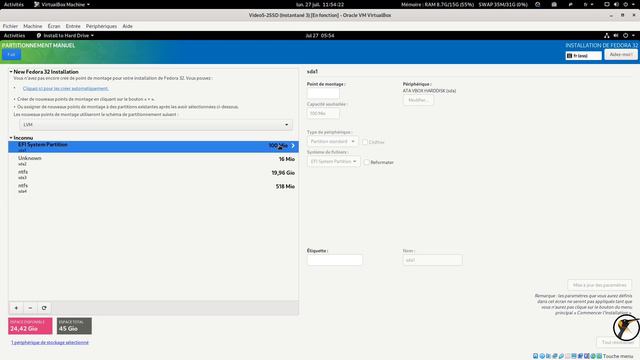
Task: Select the EFI System Partition sda1 row
Action: click(153, 147)
